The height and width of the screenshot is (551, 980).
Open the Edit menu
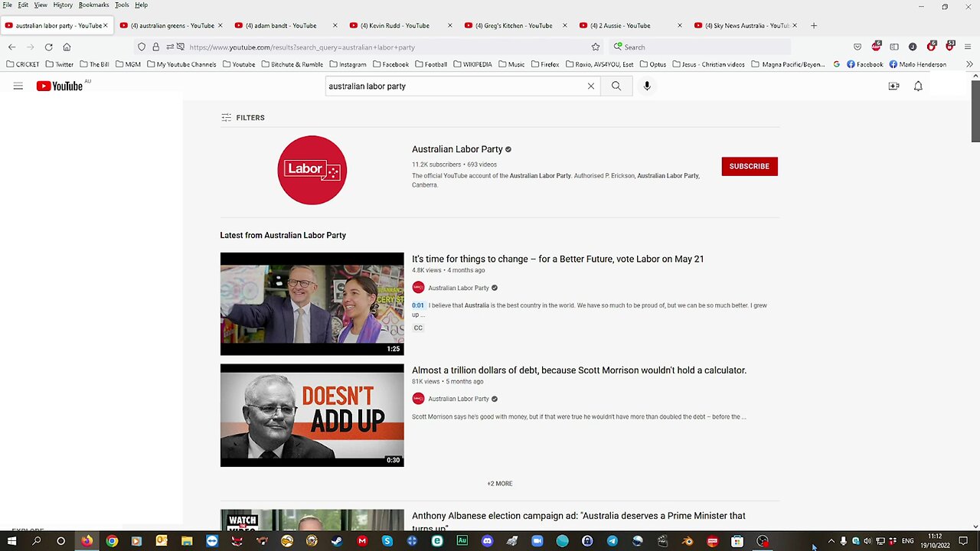pyautogui.click(x=23, y=5)
